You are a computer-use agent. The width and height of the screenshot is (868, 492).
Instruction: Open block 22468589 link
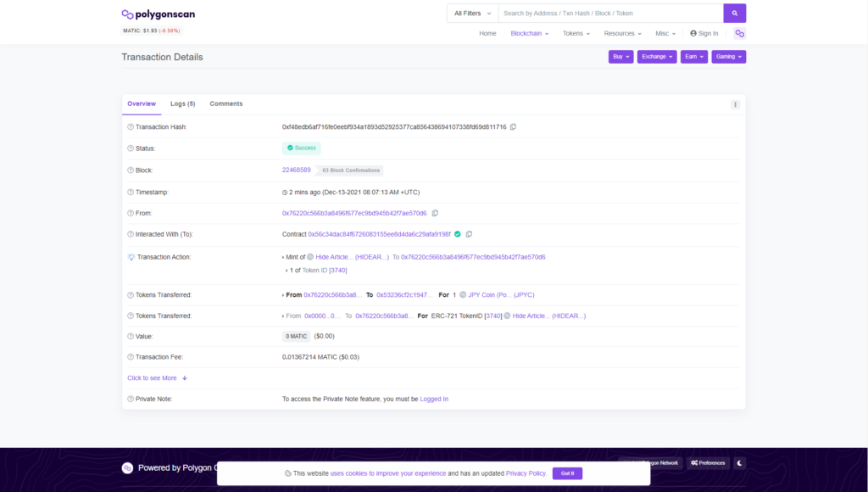pos(296,171)
